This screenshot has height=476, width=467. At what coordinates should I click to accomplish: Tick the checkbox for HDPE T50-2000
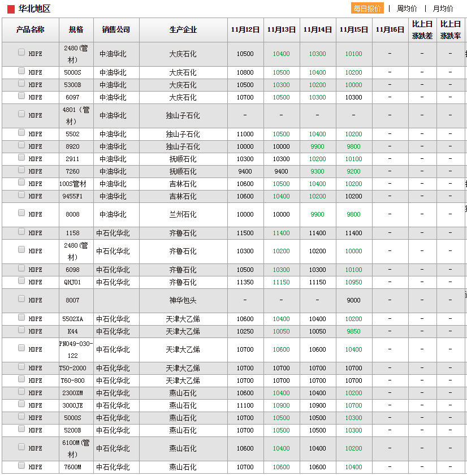(21, 366)
